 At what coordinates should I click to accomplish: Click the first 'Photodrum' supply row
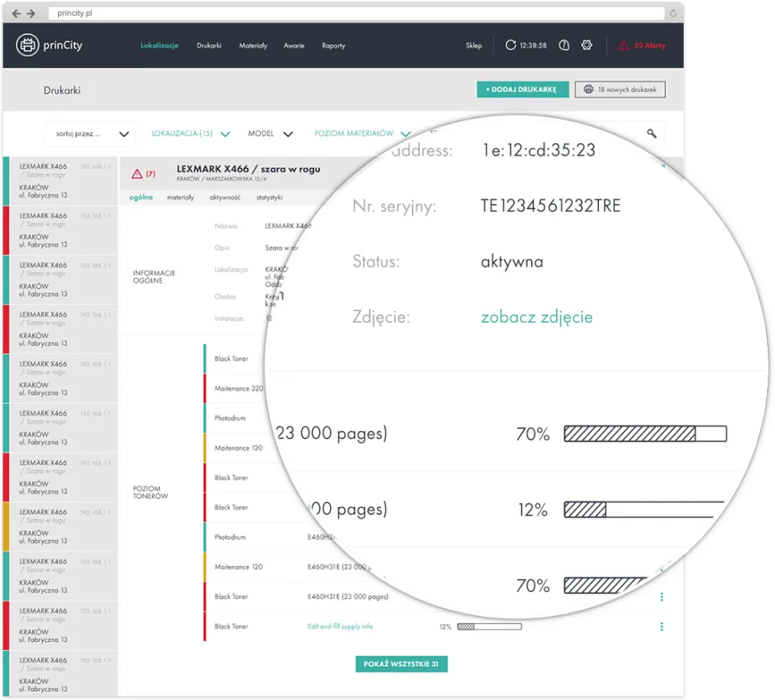tap(230, 418)
